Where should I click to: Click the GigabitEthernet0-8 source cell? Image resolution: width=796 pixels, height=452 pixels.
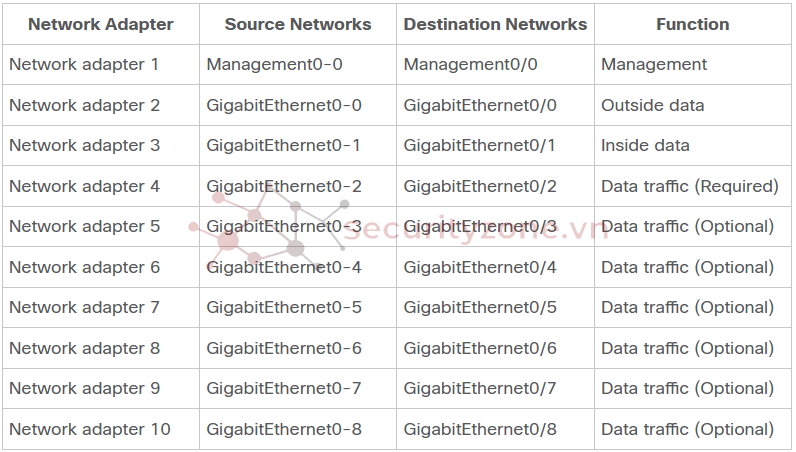coord(297,429)
